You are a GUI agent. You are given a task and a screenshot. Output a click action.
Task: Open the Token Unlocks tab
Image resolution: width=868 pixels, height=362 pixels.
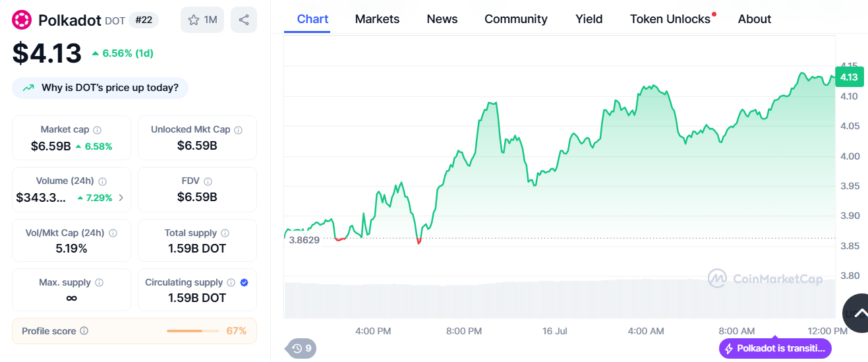670,19
